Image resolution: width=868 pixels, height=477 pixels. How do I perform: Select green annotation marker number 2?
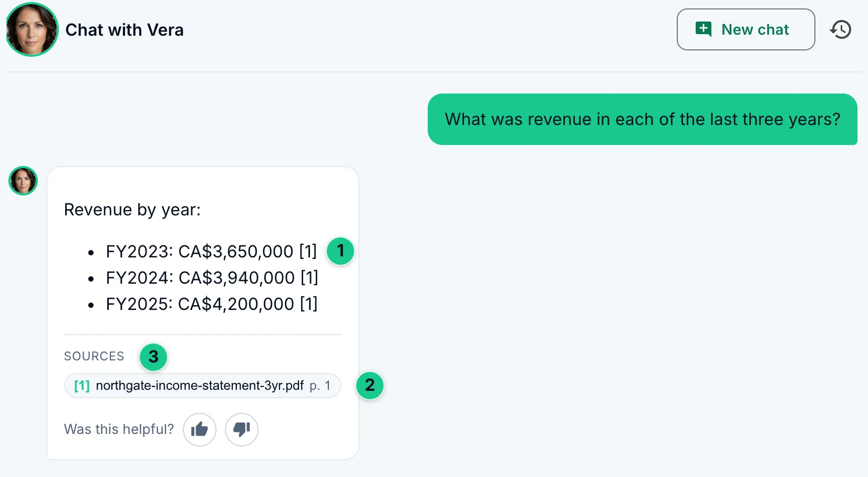point(370,386)
